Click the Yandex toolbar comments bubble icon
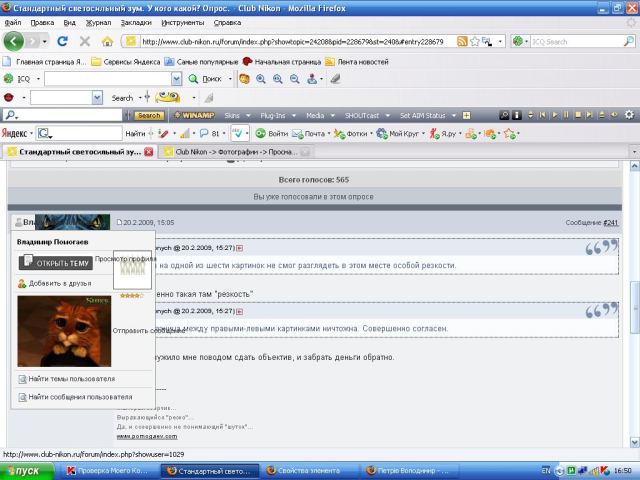Viewport: 640px width, 480px height. 204,133
